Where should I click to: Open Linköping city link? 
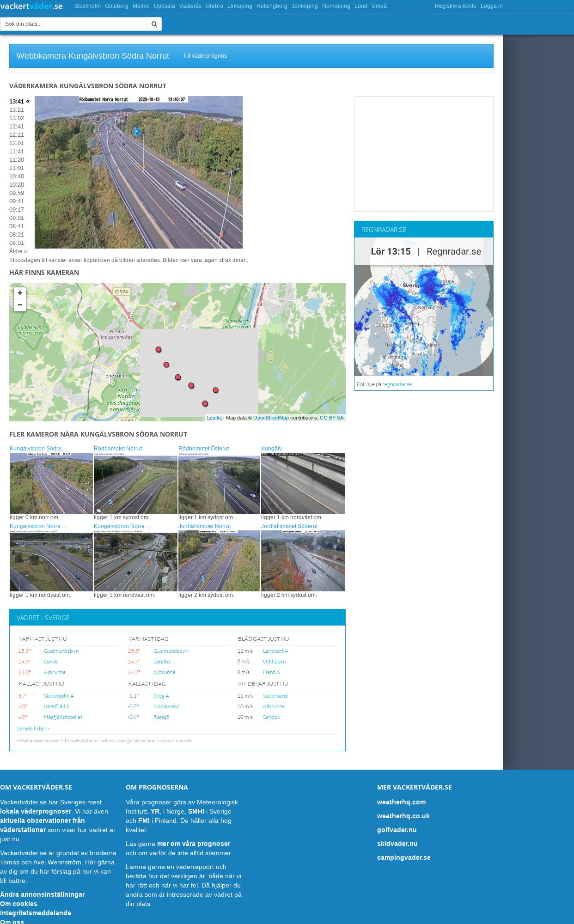pos(240,6)
